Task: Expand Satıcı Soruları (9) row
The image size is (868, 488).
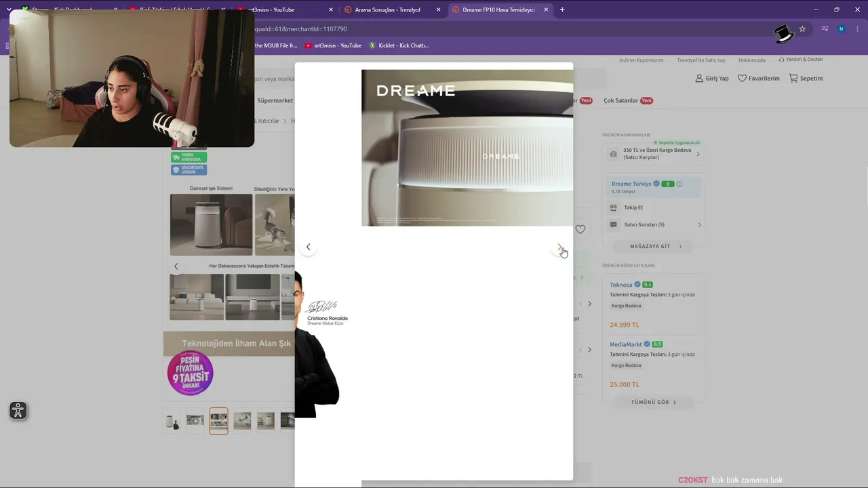Action: point(654,224)
